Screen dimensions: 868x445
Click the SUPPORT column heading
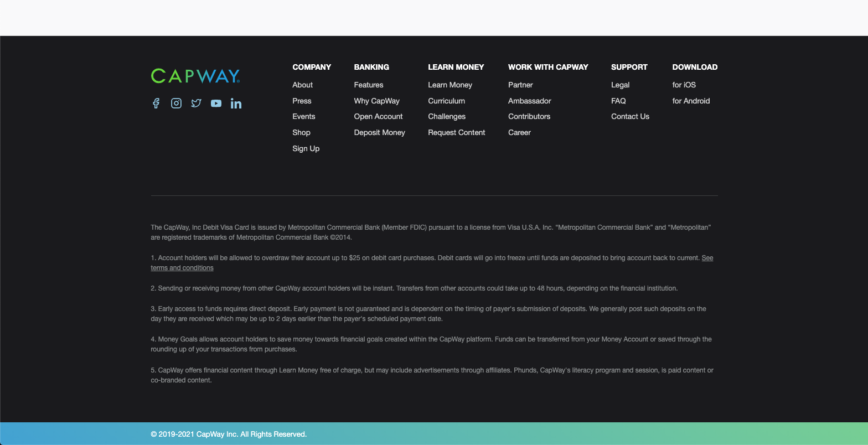[x=629, y=67]
